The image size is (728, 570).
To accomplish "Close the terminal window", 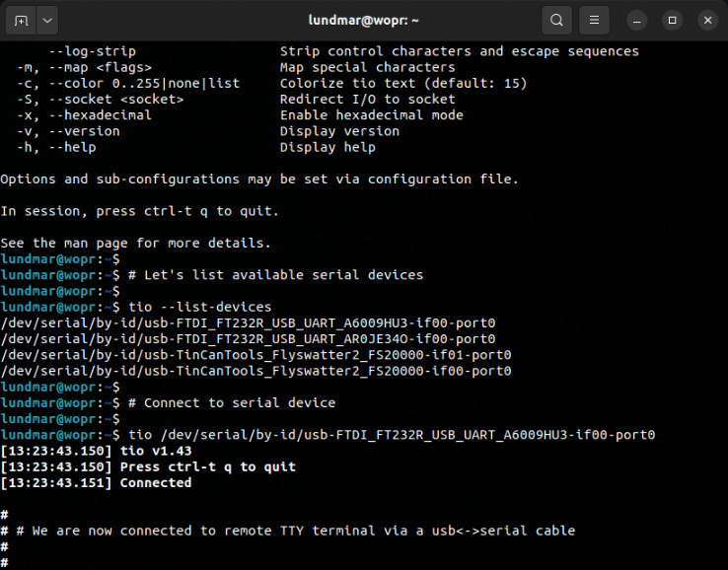I will pyautogui.click(x=707, y=21).
